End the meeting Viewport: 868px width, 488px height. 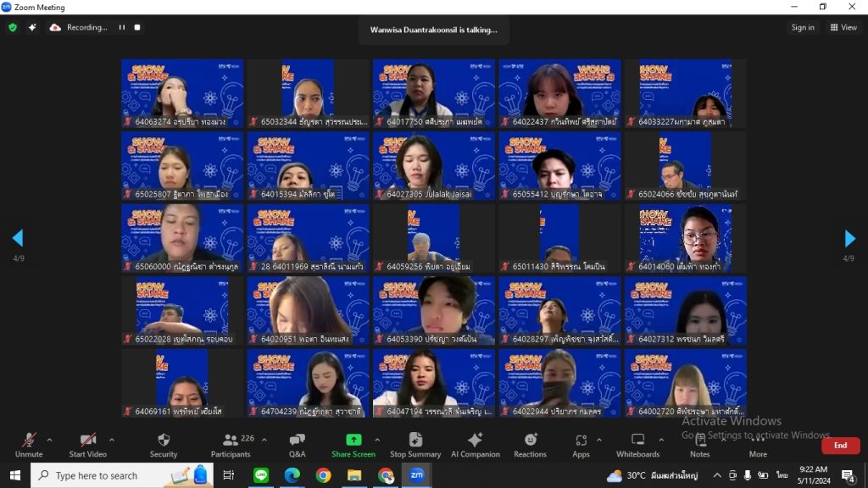(x=840, y=446)
